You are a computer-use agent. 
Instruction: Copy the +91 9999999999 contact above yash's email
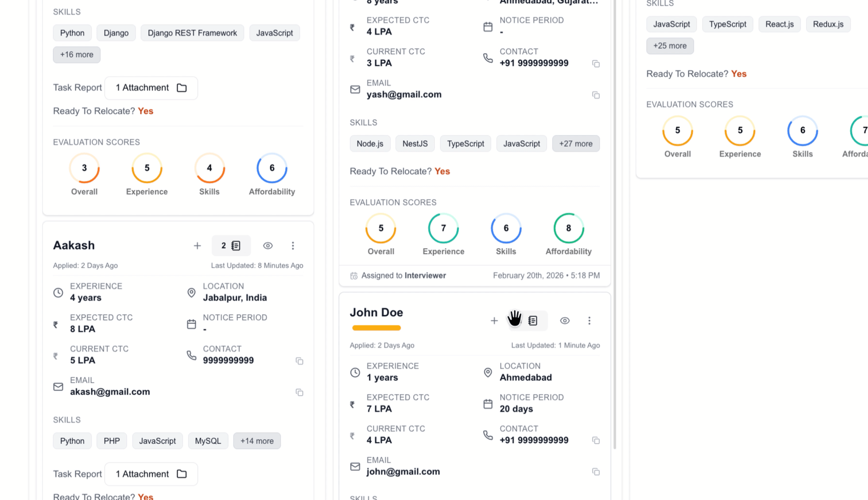(x=596, y=64)
